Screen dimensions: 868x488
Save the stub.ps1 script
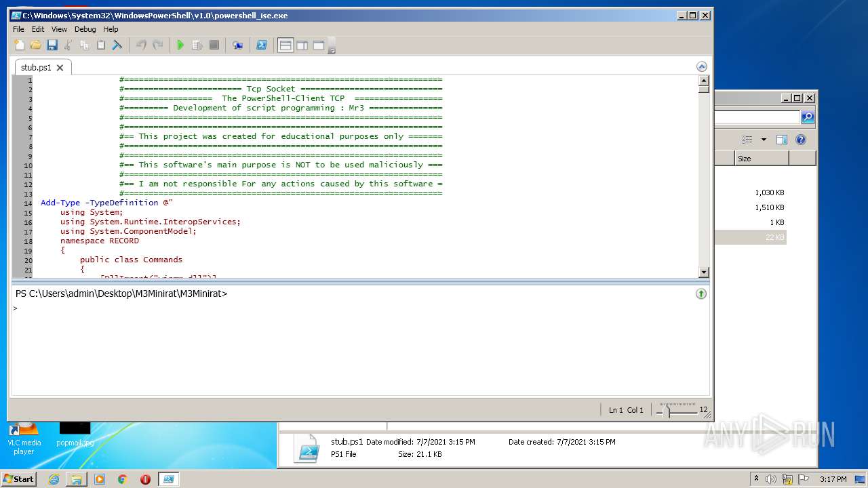(52, 45)
